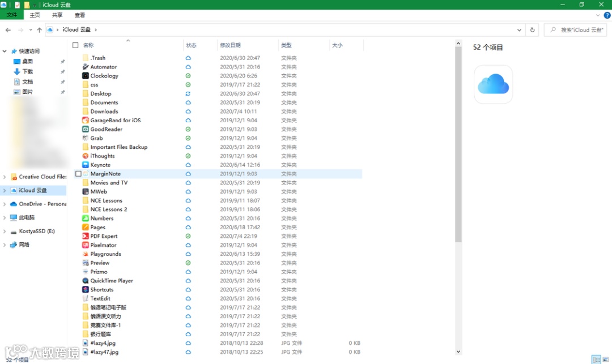
Task: Open the help question mark icon
Action: (607, 15)
